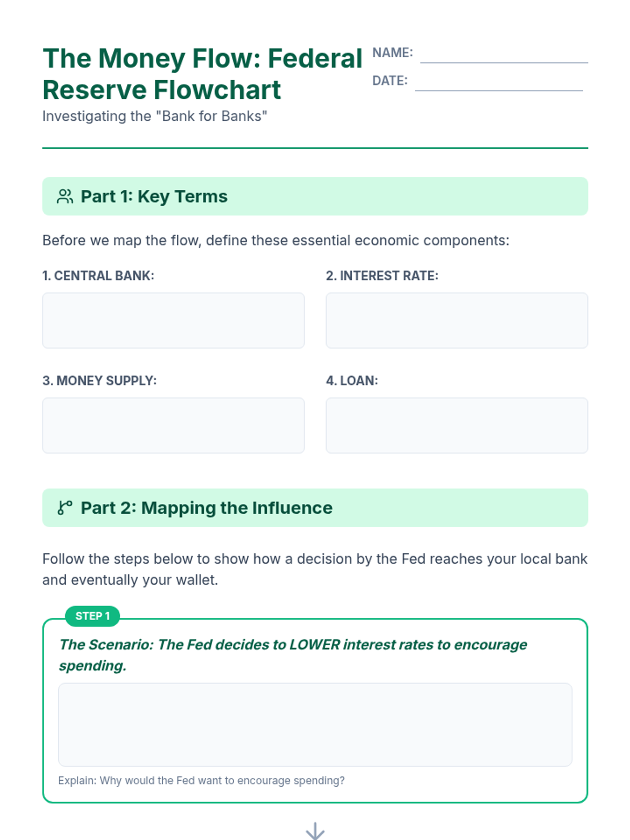Click the Money Flow worksheet title
This screenshot has width=630, height=840.
point(202,73)
